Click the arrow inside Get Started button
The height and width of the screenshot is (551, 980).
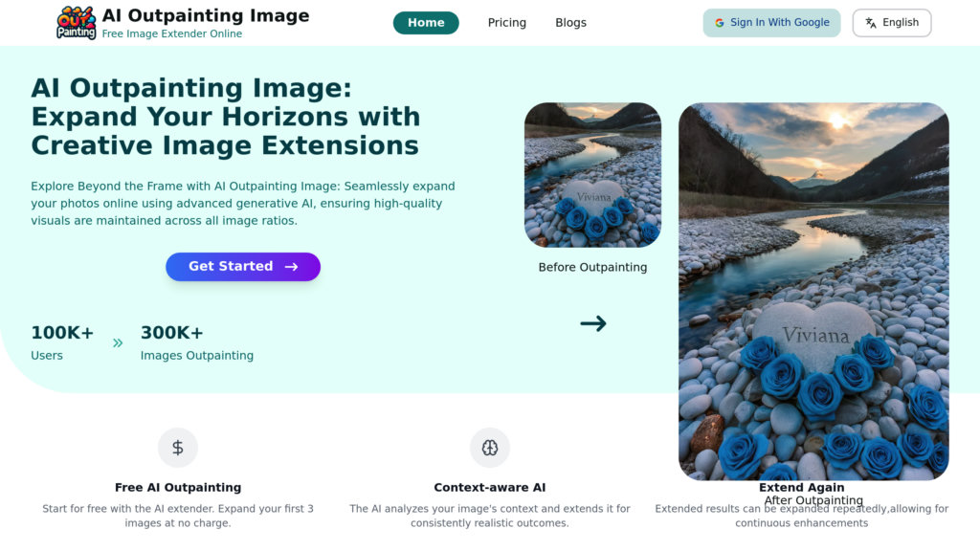(291, 267)
